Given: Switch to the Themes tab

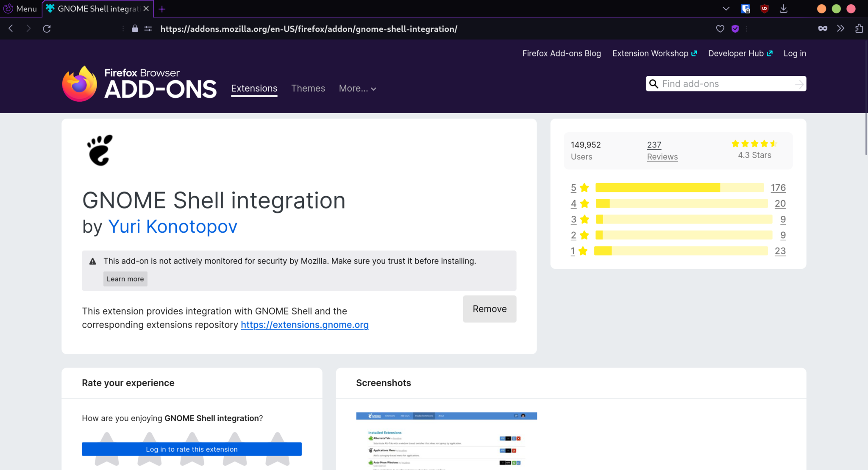Looking at the screenshot, I should click(308, 89).
